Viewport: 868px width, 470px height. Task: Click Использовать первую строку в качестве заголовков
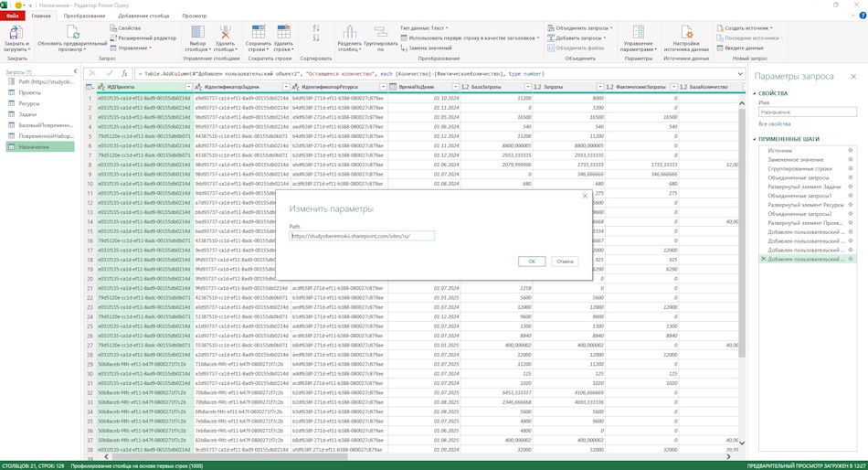click(470, 38)
